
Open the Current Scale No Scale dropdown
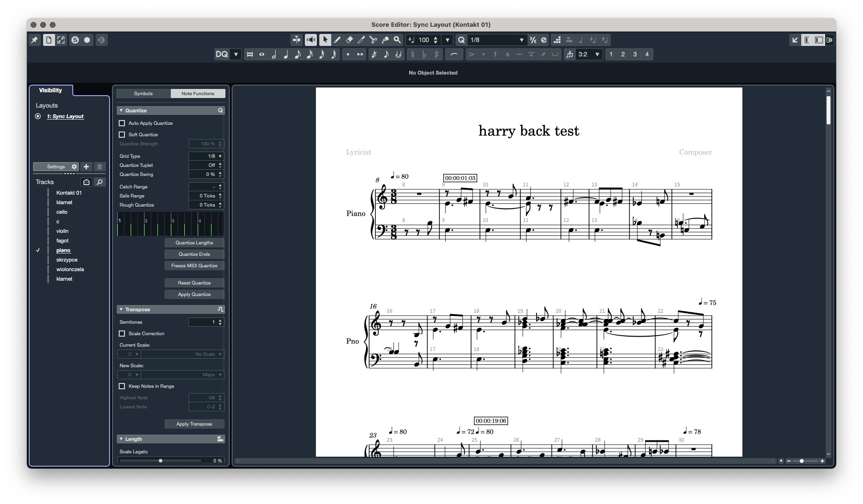pyautogui.click(x=182, y=354)
